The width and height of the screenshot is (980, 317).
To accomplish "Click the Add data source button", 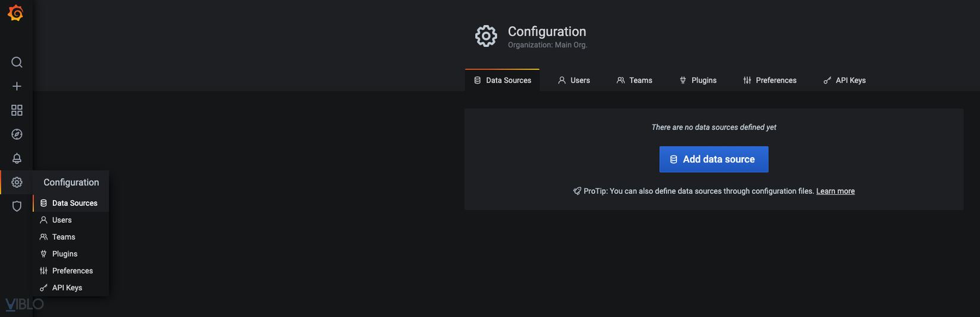I will coord(713,159).
